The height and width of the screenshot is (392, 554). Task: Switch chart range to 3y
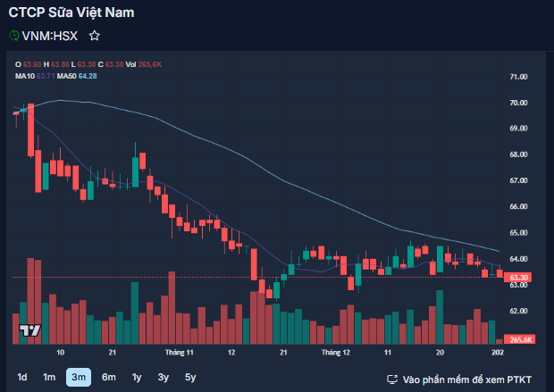coord(164,377)
